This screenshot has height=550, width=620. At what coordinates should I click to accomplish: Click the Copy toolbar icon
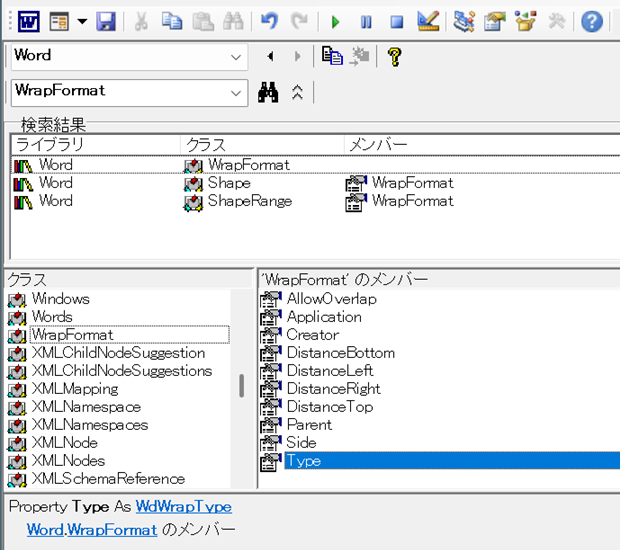(172, 21)
